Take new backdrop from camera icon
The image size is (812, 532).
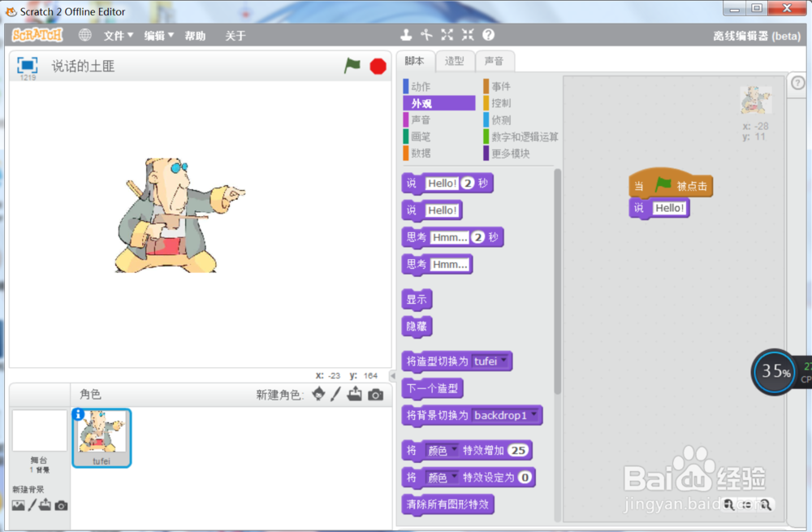tap(61, 505)
